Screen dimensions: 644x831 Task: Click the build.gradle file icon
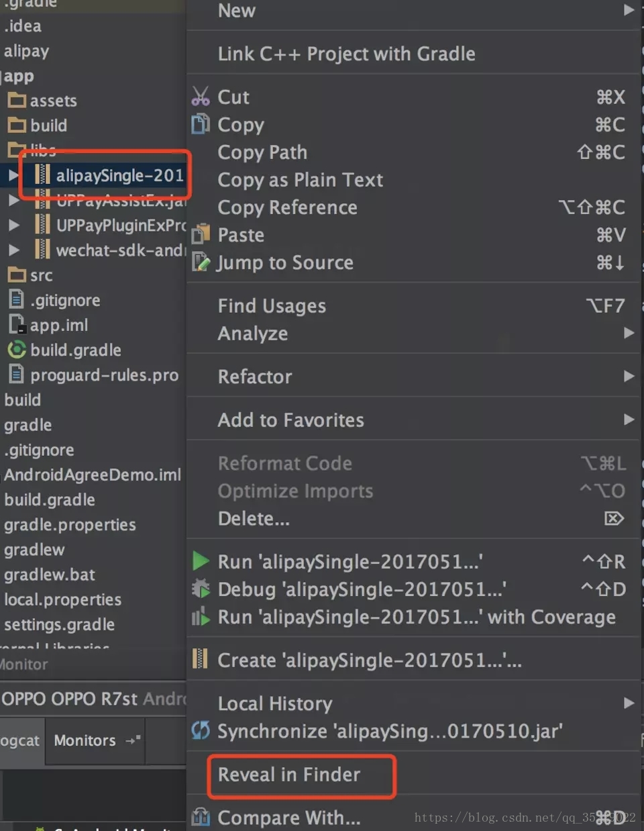pyautogui.click(x=16, y=350)
